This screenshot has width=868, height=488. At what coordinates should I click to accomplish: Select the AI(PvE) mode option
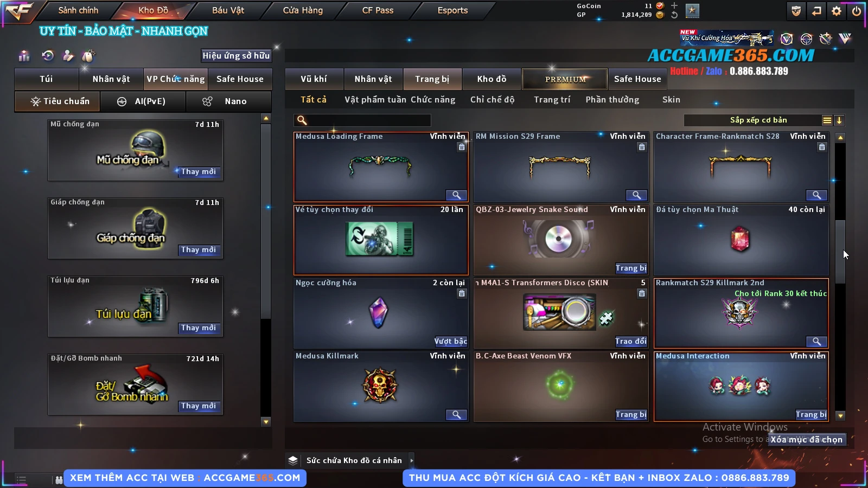(143, 101)
